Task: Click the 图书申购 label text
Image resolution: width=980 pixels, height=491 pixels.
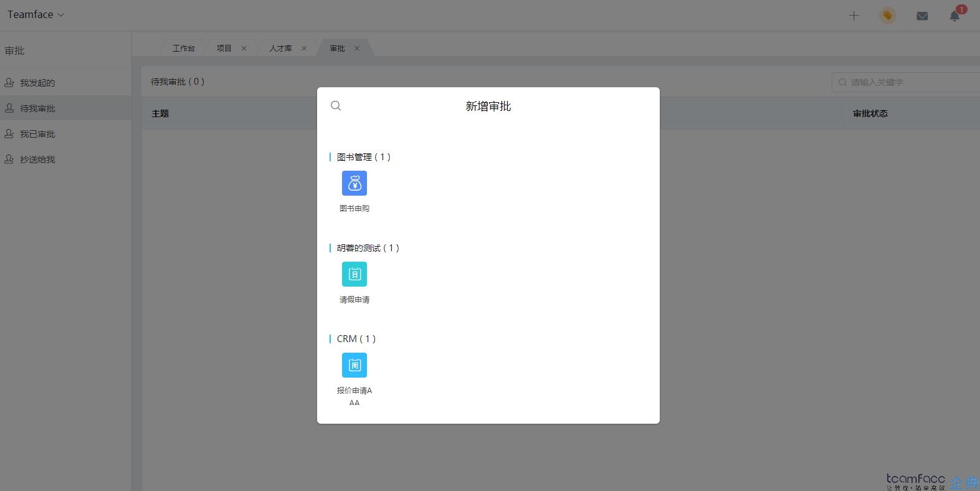Action: [x=354, y=208]
